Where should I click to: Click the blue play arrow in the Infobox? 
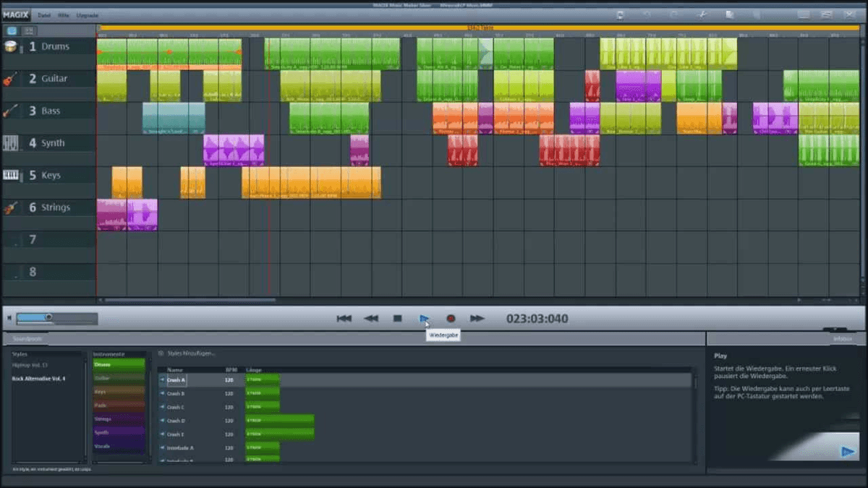(848, 452)
